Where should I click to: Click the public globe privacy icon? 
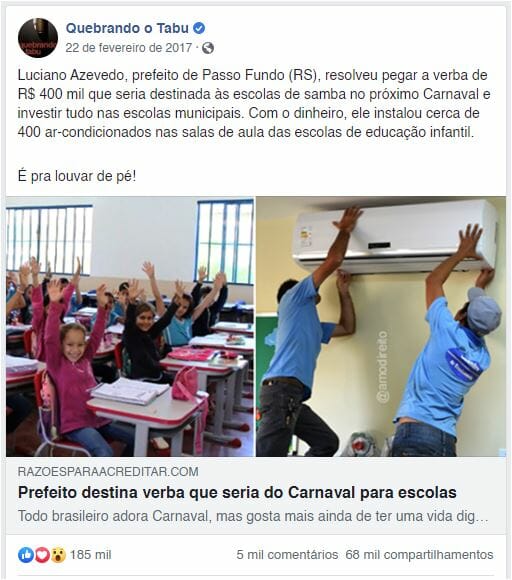tap(208, 48)
